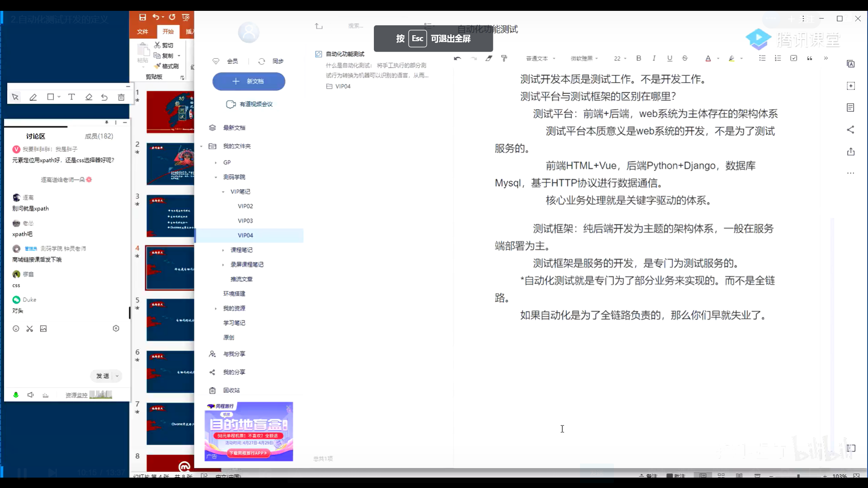Expand the 课程笔记 folder
The width and height of the screenshot is (868, 488).
pyautogui.click(x=223, y=250)
